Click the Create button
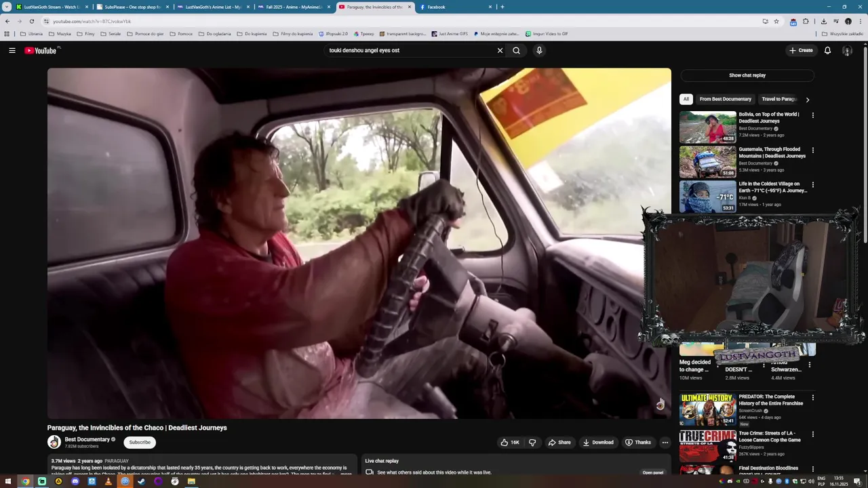The height and width of the screenshot is (488, 868). [x=801, y=50]
